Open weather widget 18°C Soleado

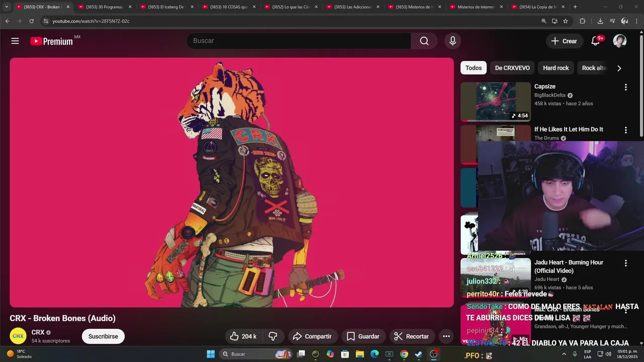coord(19,354)
